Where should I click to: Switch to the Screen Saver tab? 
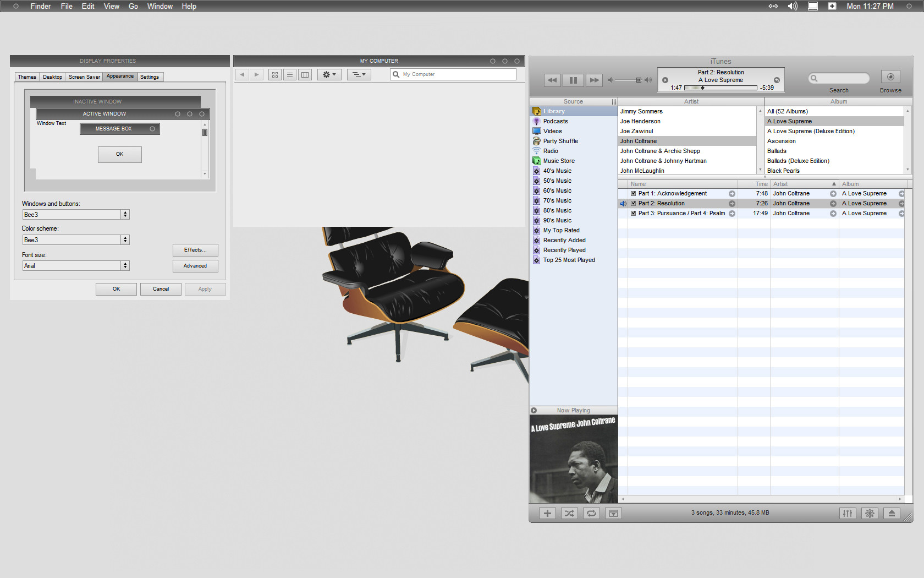pos(84,77)
